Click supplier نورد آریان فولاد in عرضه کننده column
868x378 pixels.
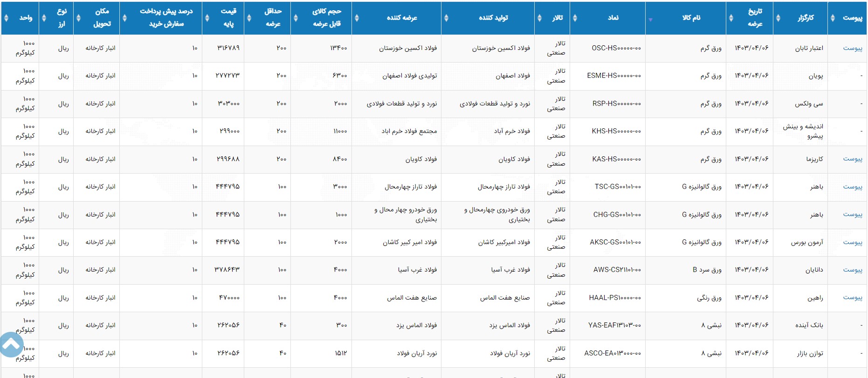(x=417, y=353)
